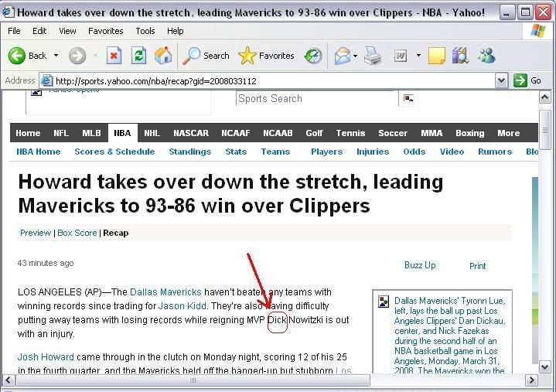Click the Mail envelope icon
Image resolution: width=556 pixels, height=392 pixels.
342,56
